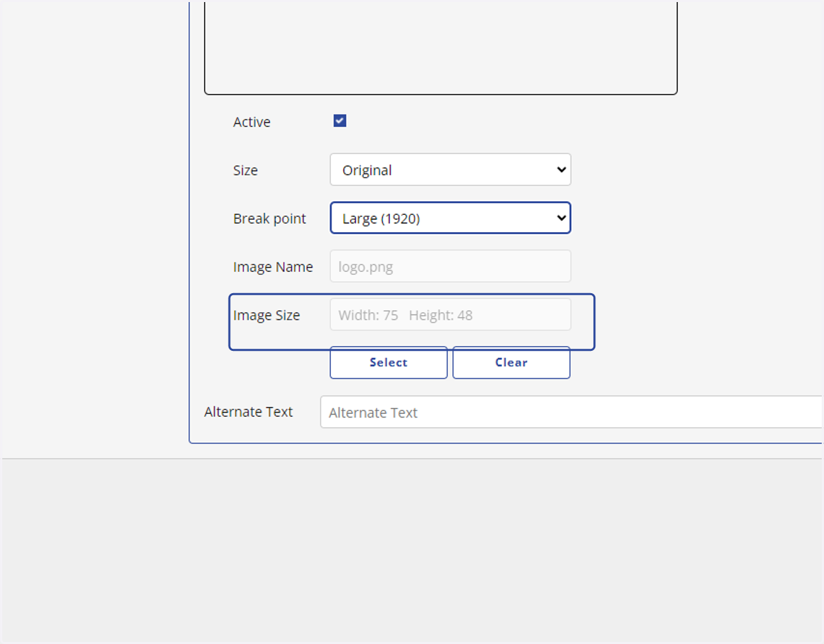
Task: Click the large preview box
Action: pyautogui.click(x=441, y=47)
